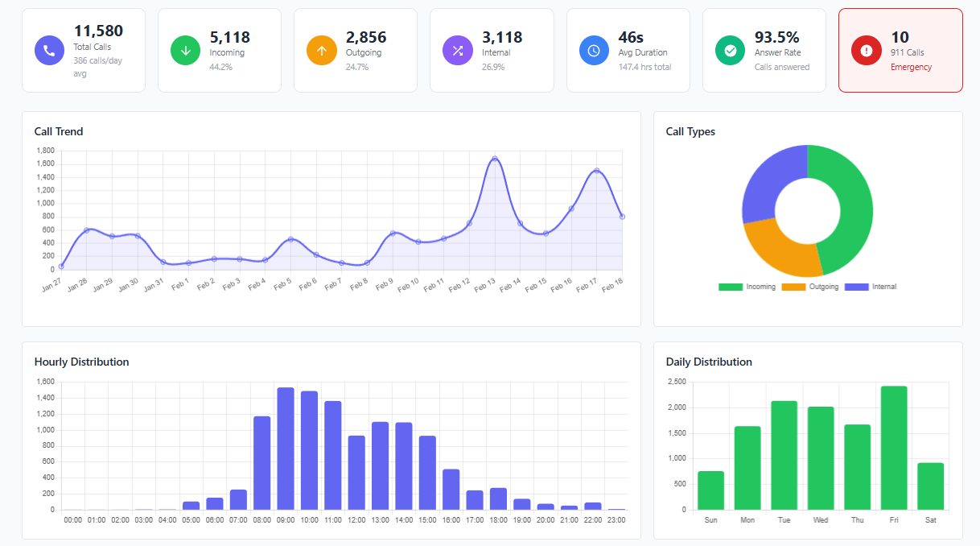
Task: Click the phone icon on Total Calls card
Action: tap(49, 51)
